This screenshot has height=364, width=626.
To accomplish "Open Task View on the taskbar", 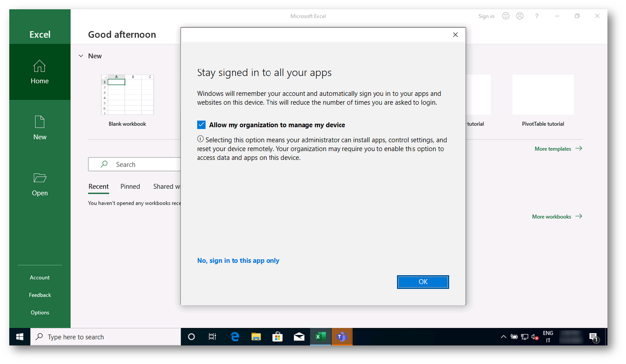I will 212,337.
